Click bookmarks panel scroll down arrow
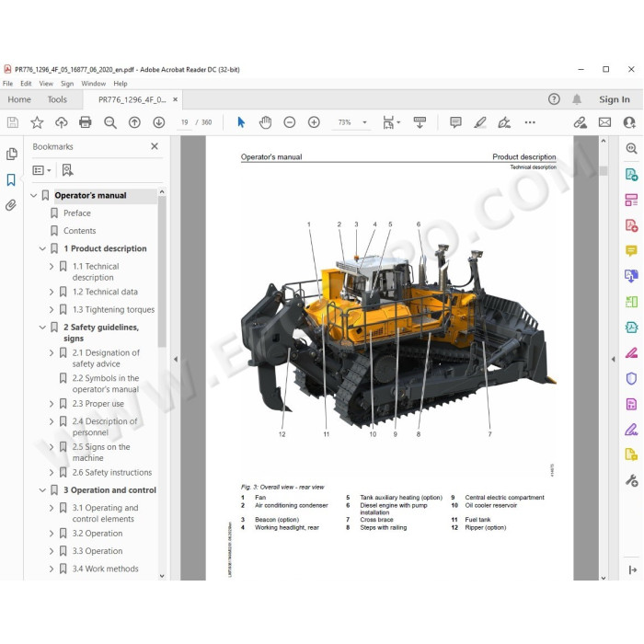The image size is (644, 644). [162, 576]
